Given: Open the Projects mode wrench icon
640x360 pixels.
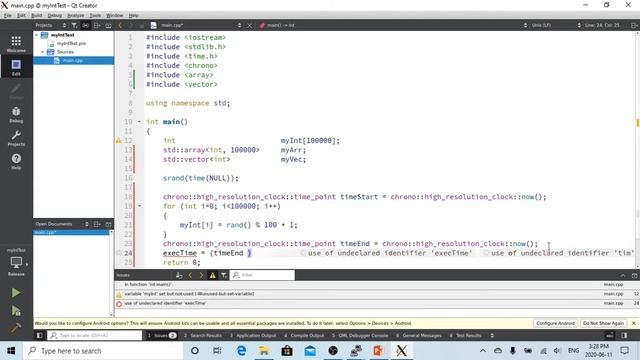Looking at the screenshot, I should click(16, 138).
